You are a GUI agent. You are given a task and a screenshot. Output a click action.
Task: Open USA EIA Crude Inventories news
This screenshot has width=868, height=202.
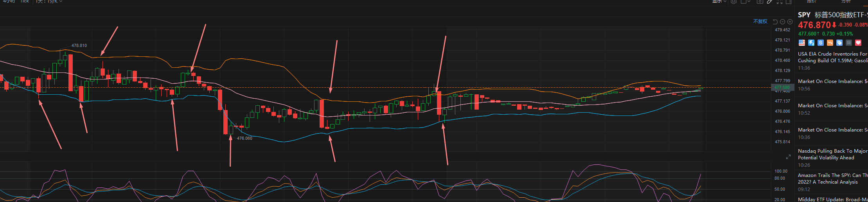click(x=833, y=57)
